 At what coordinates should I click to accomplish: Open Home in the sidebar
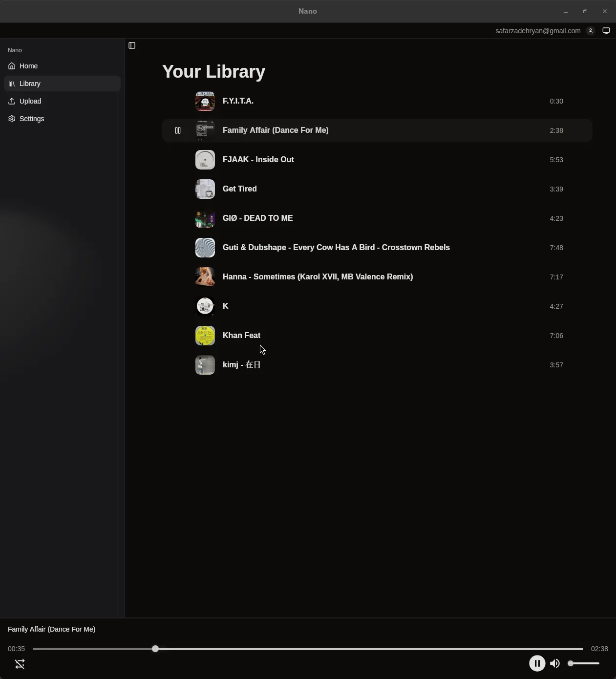[x=29, y=66]
